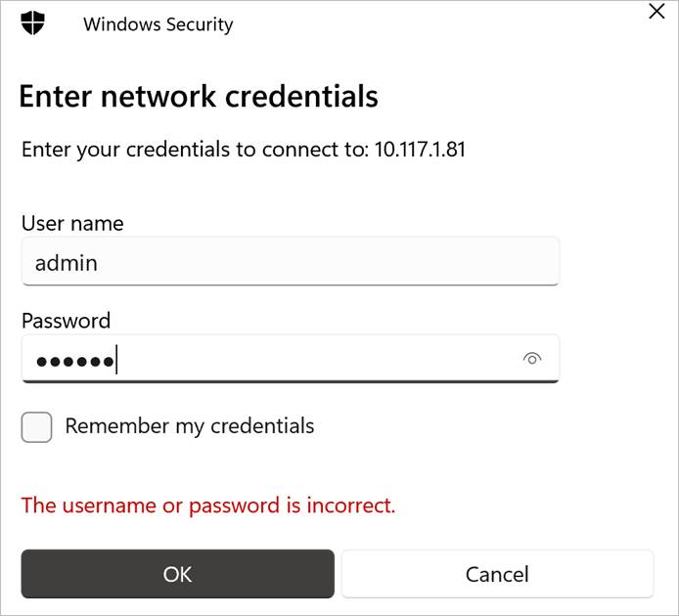
Task: Click the red incorrect password error message
Action: click(208, 506)
